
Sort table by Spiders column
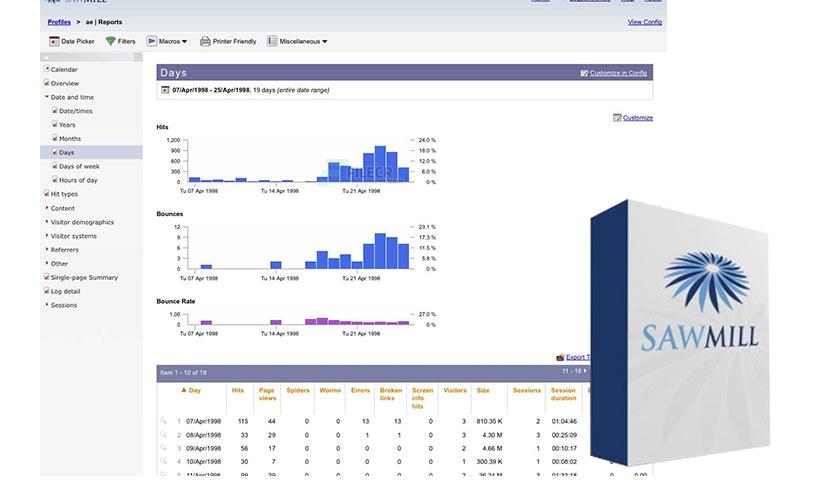point(298,390)
